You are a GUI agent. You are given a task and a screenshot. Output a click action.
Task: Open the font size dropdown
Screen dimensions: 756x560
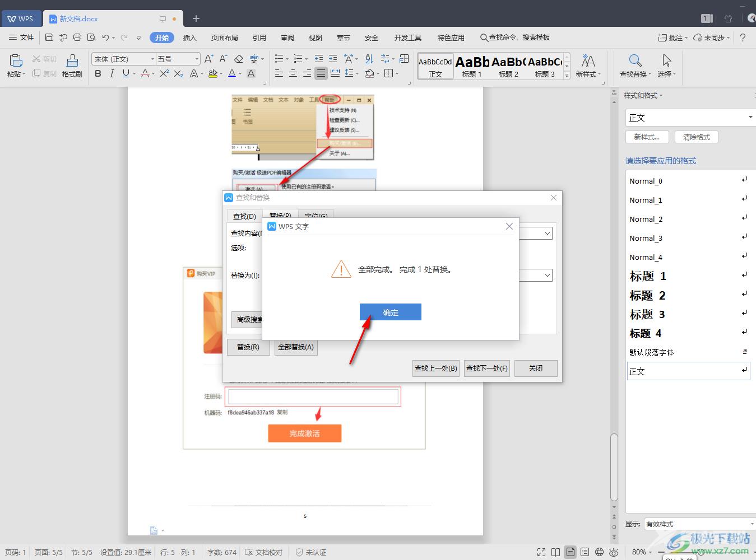[x=197, y=59]
